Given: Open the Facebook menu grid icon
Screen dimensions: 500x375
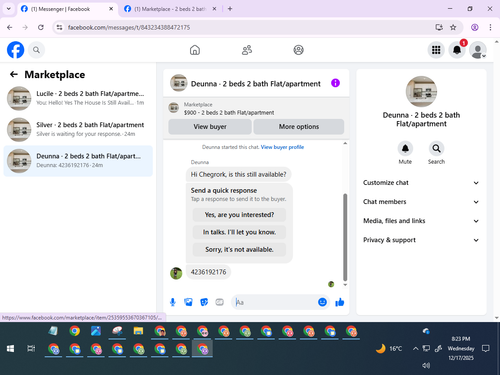Looking at the screenshot, I should [x=436, y=50].
